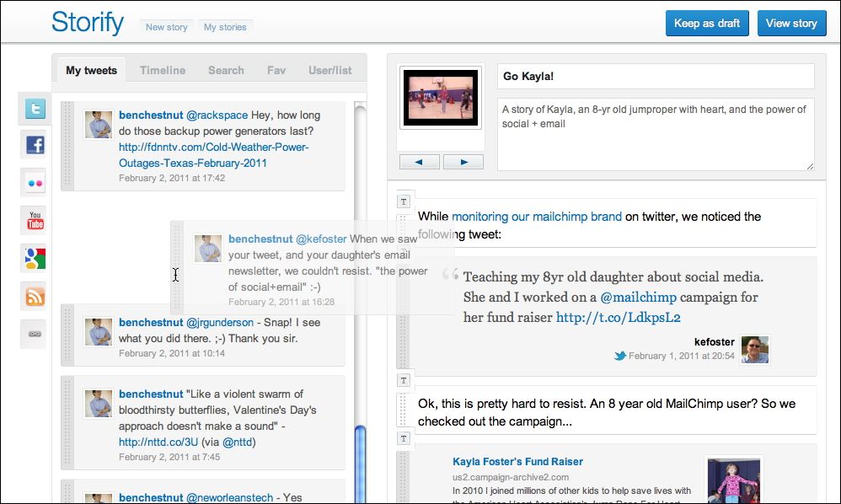Switch to the My tweets tab

(x=91, y=70)
